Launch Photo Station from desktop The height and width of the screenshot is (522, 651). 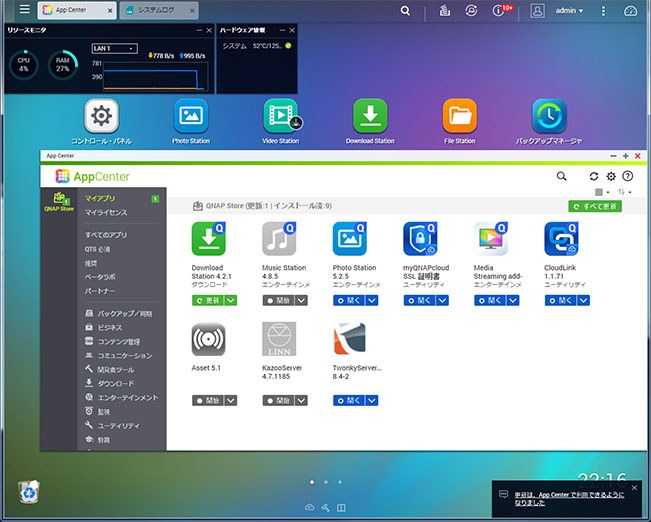[x=191, y=115]
